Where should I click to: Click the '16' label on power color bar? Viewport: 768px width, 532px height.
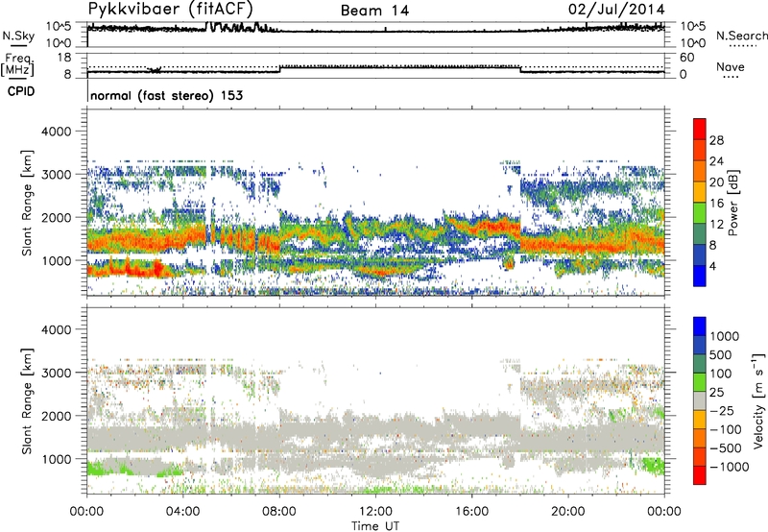click(x=716, y=203)
